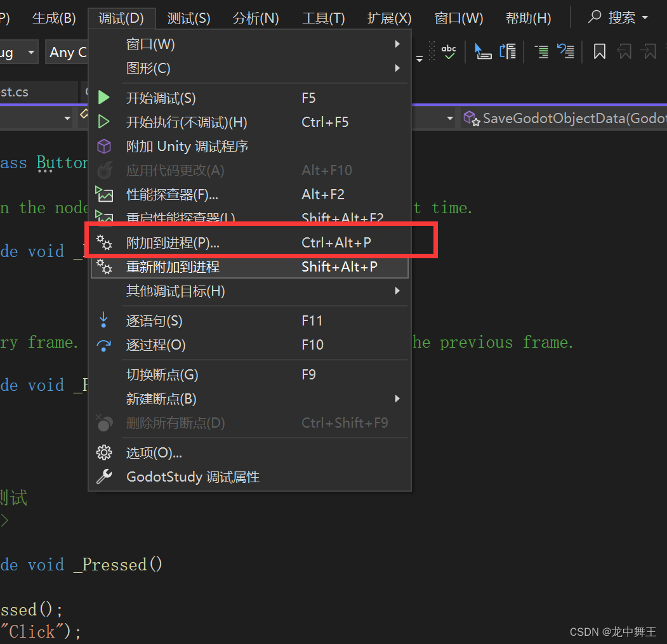This screenshot has height=644, width=667.
Task: Toggle the bookmark toolbar icon
Action: tap(600, 52)
